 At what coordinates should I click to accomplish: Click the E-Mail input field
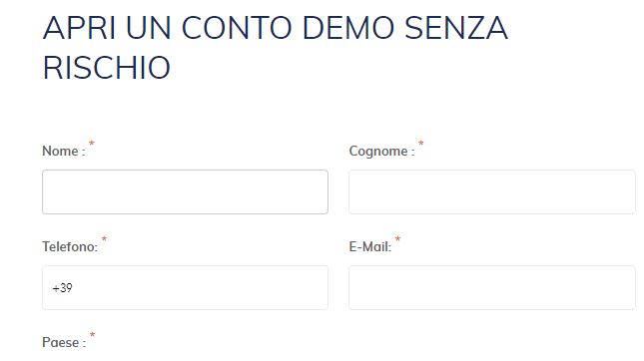click(x=492, y=287)
